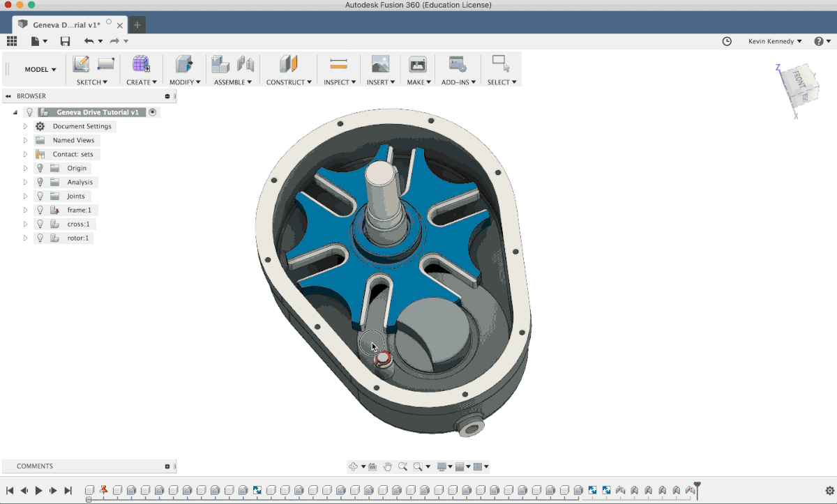The width and height of the screenshot is (837, 504).
Task: Expand the Origin folder
Action: 26,168
